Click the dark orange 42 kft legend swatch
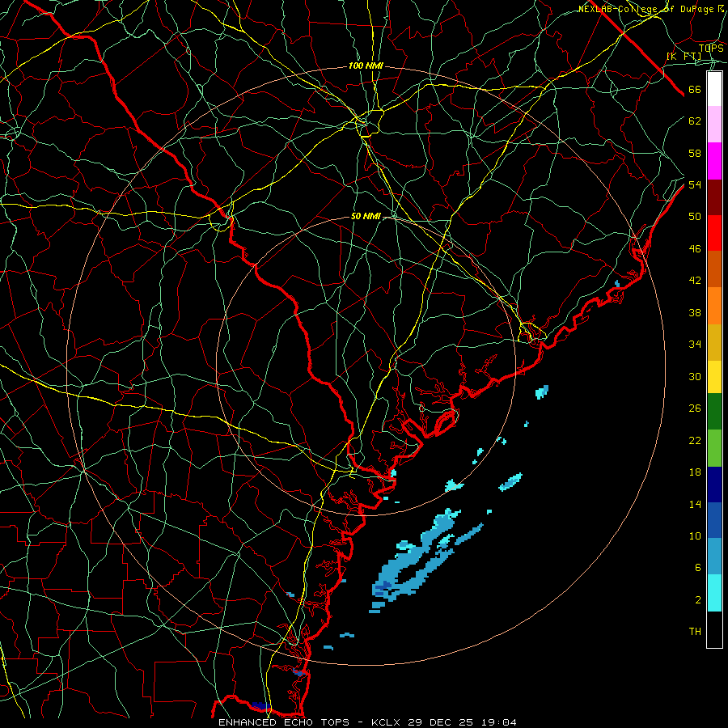Screen dimensions: 728x728 tap(714, 269)
